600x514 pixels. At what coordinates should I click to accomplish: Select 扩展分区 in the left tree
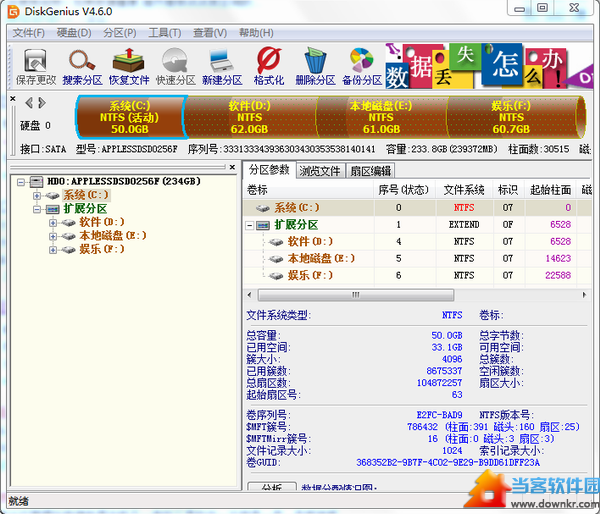85,209
